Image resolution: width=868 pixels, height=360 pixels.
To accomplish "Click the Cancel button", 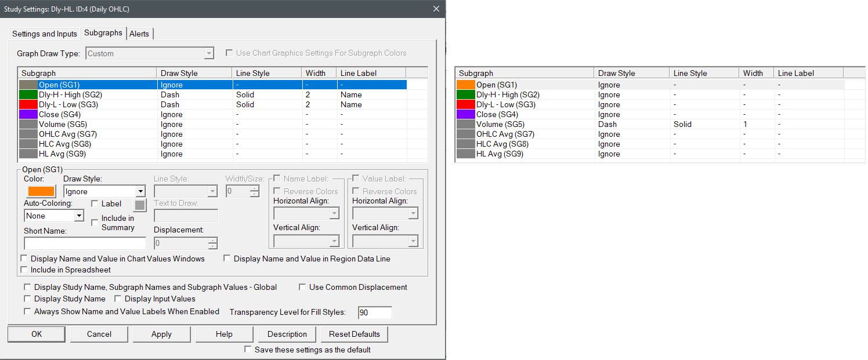I will point(99,334).
